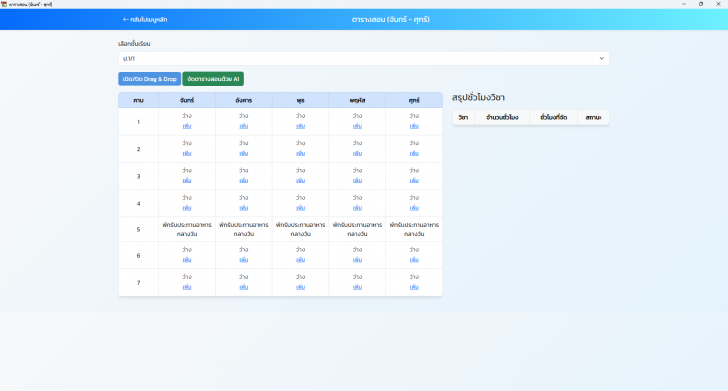Select Wednesday lunch break cell in period 5
This screenshot has width=728, height=391.
coord(300,229)
